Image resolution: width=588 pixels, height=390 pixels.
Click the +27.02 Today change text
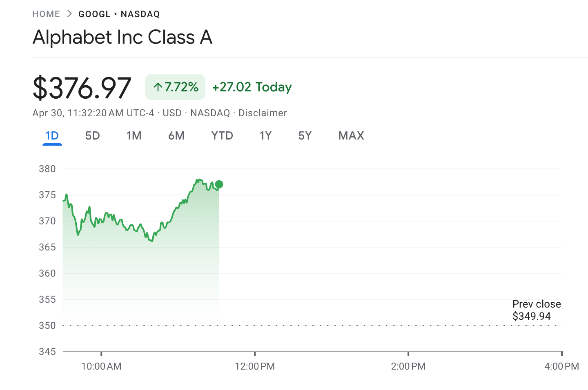coord(252,87)
